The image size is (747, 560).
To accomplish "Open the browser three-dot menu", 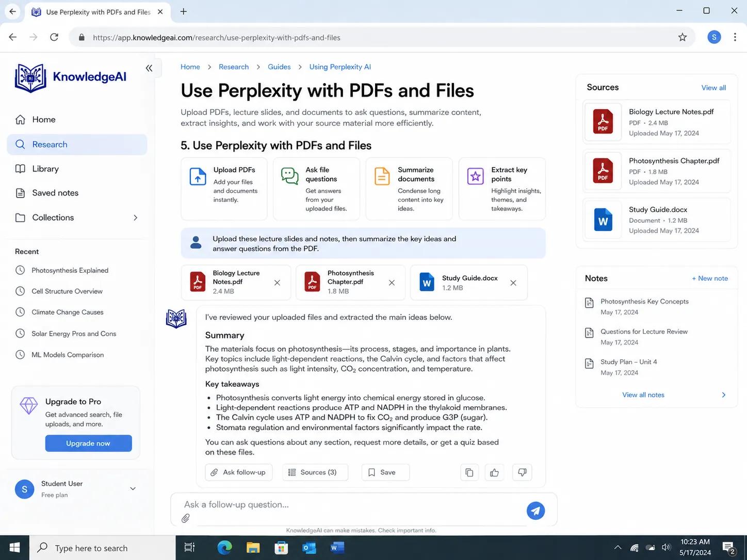I will (735, 37).
